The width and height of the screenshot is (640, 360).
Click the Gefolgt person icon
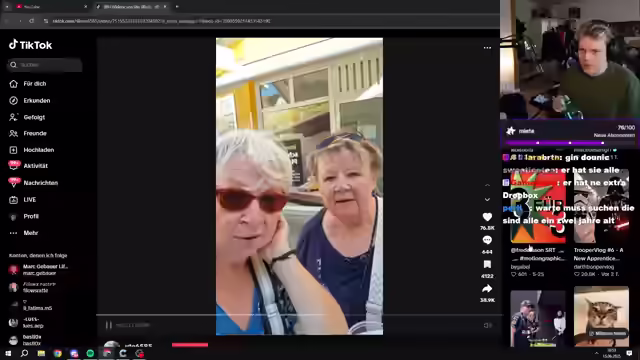click(x=13, y=117)
